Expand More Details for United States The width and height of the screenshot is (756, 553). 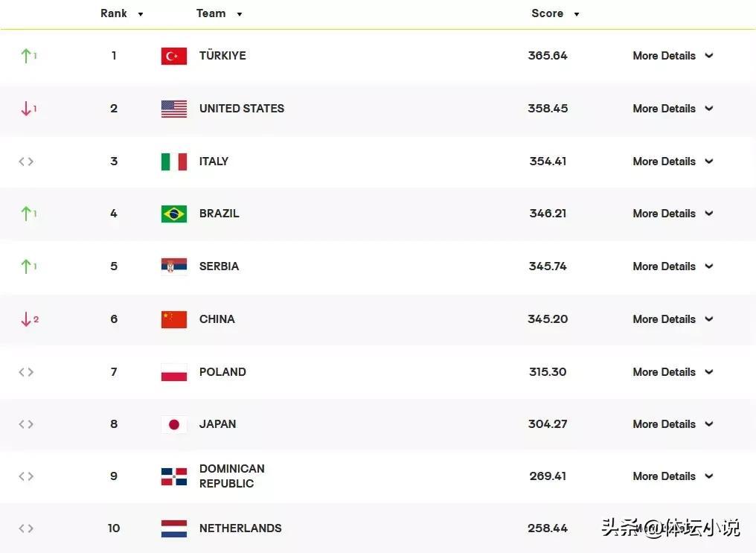673,109
